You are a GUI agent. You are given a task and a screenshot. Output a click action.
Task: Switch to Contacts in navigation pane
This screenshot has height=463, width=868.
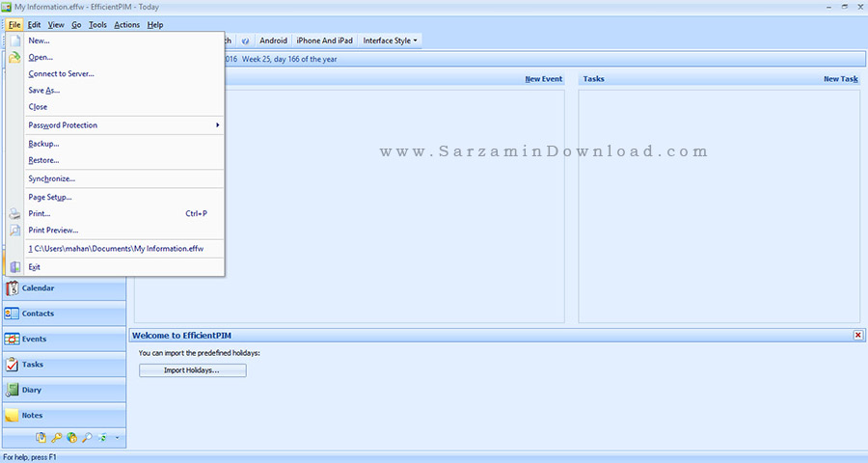65,313
